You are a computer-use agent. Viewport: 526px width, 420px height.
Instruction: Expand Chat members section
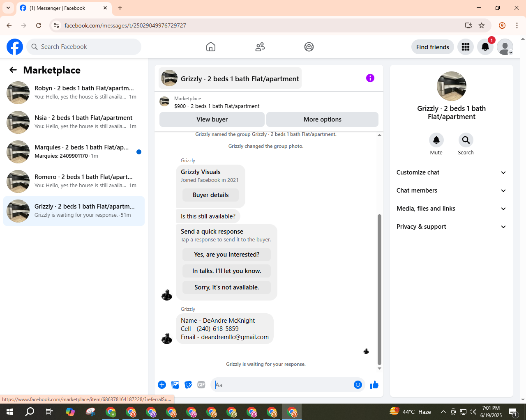point(451,190)
